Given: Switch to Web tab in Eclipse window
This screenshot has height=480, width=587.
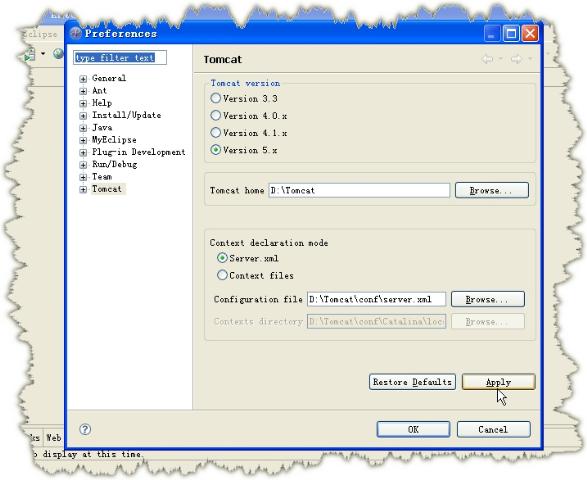Looking at the screenshot, I should click(54, 437).
